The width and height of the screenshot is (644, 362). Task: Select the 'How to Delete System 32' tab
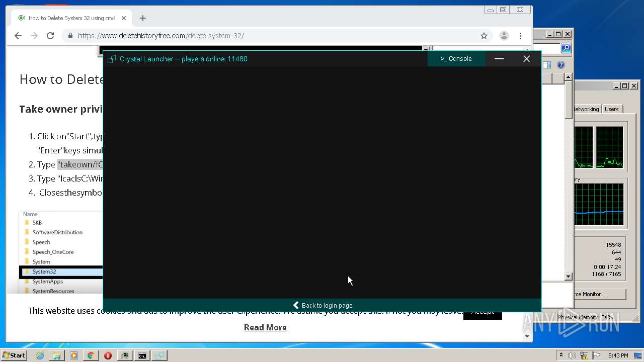(x=71, y=18)
